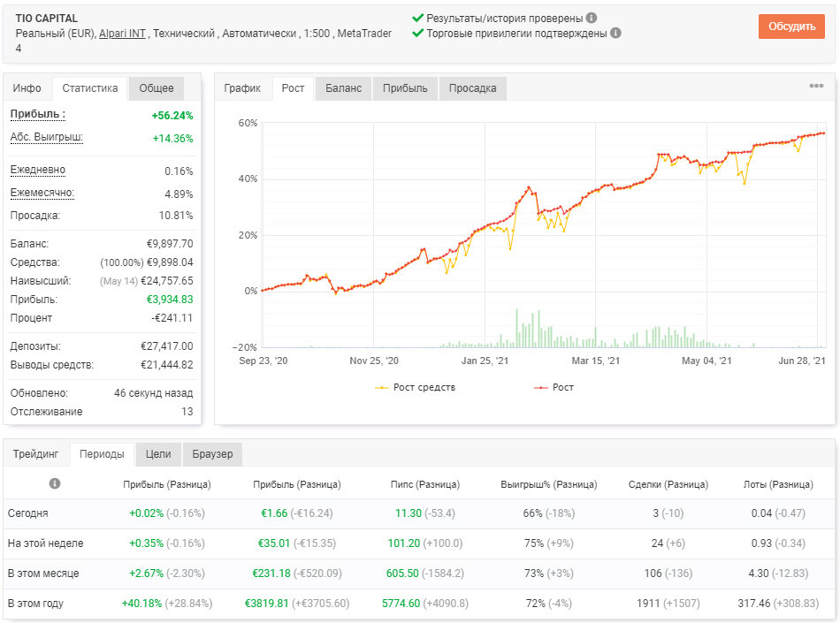Select the Браузер tab

tap(212, 454)
